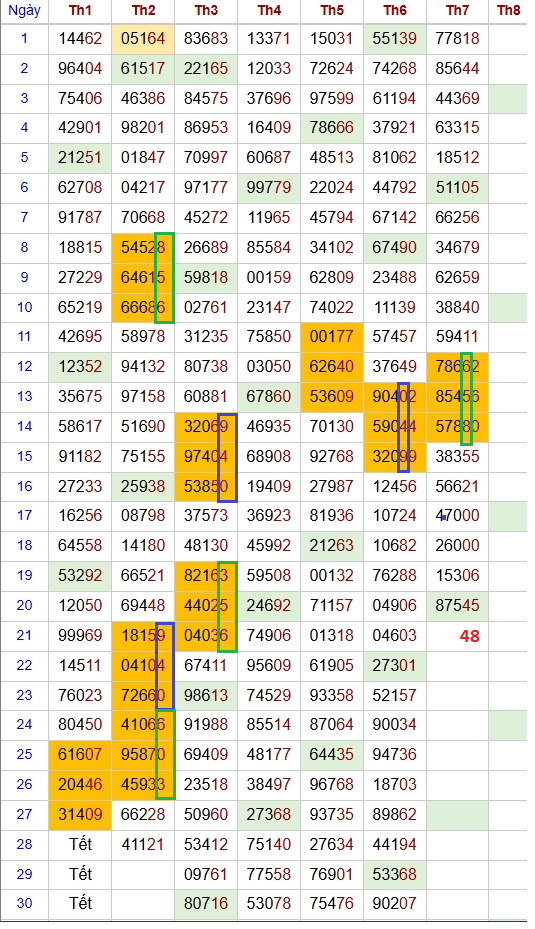Click cell 00177 in Th5 column
535x929 pixels.
point(331,337)
